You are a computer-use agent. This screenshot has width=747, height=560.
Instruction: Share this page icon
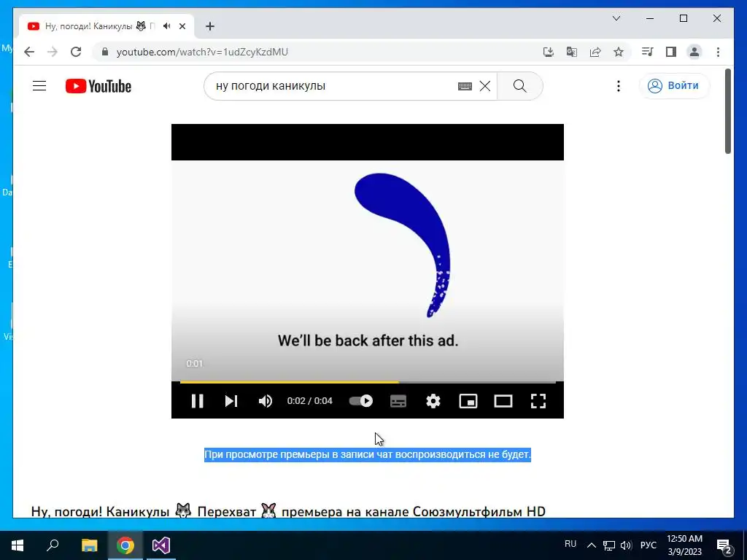point(595,52)
